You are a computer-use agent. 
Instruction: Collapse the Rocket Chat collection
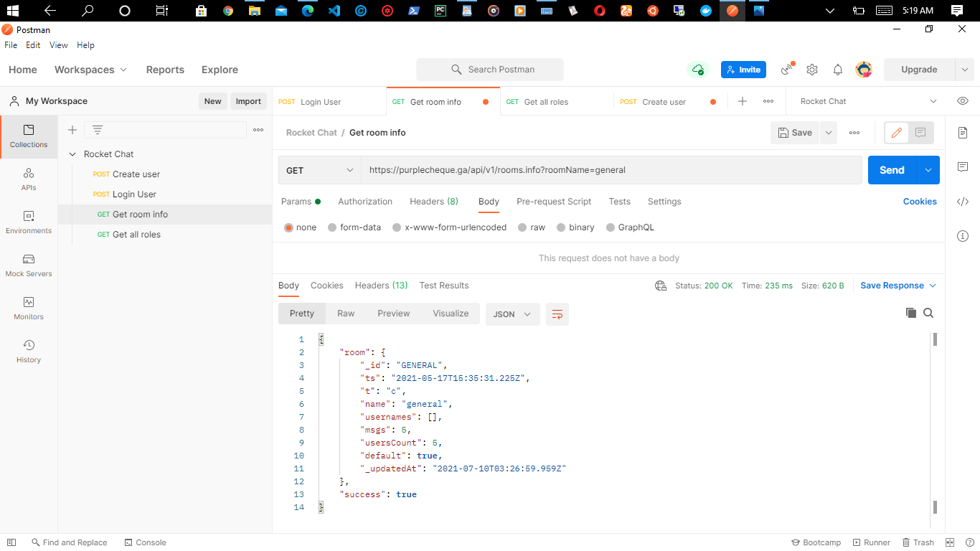[72, 154]
